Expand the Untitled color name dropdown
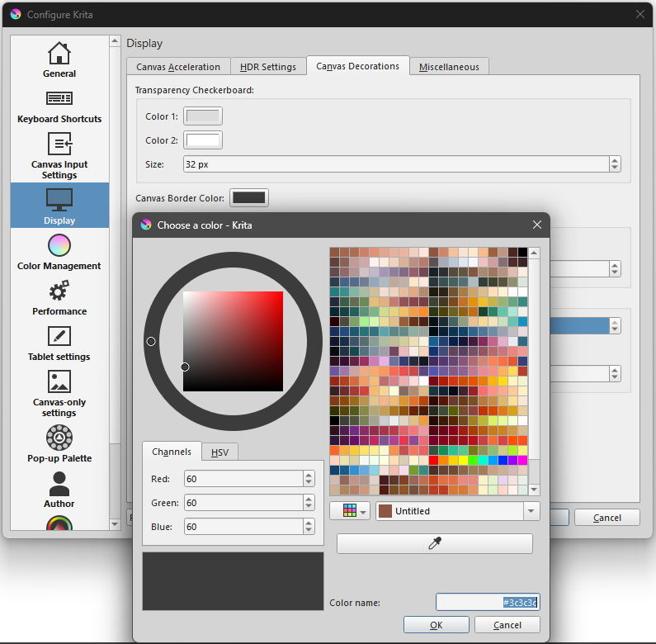Viewport: 656px width, 644px height. tap(531, 511)
